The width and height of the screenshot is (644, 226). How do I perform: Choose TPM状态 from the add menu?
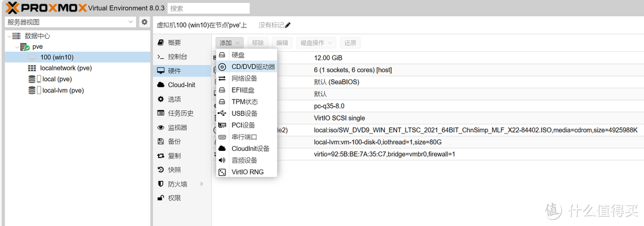tap(246, 102)
